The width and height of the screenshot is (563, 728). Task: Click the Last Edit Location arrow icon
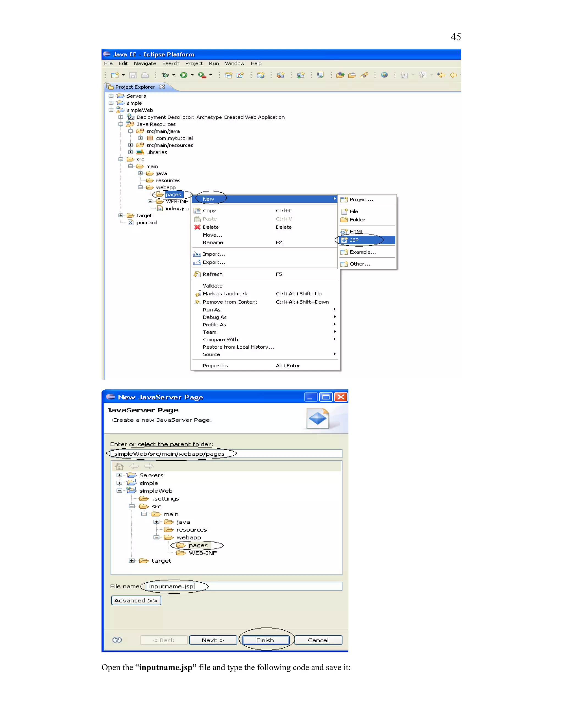coord(441,75)
